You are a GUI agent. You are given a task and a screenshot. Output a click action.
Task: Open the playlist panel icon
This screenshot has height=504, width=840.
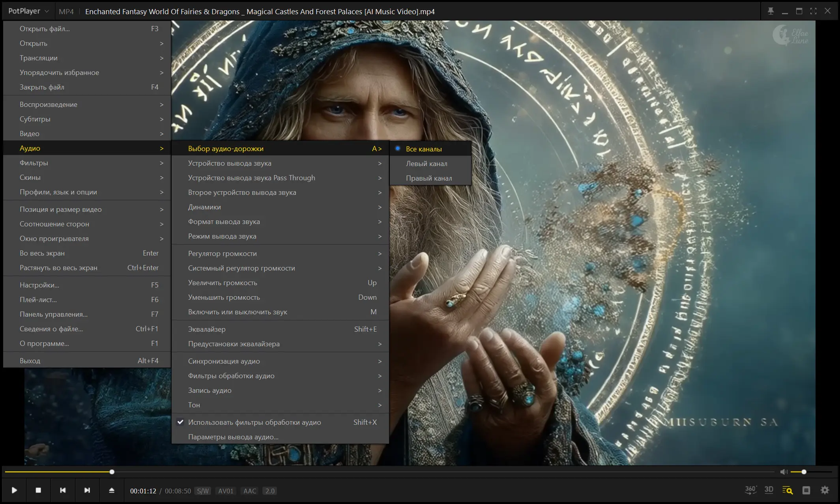click(x=806, y=490)
